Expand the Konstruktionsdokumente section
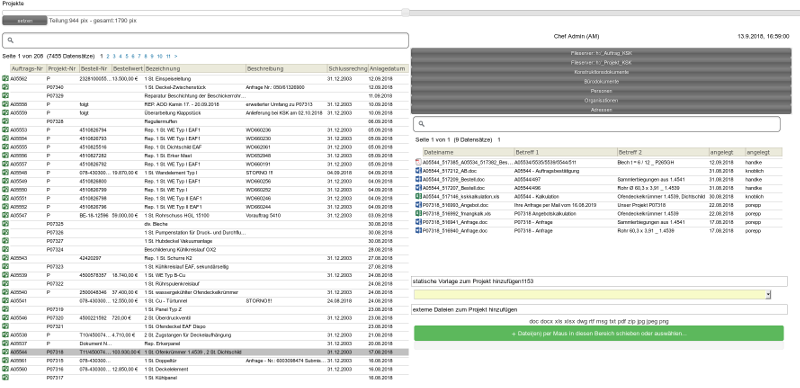The height and width of the screenshot is (388, 800). [601, 72]
